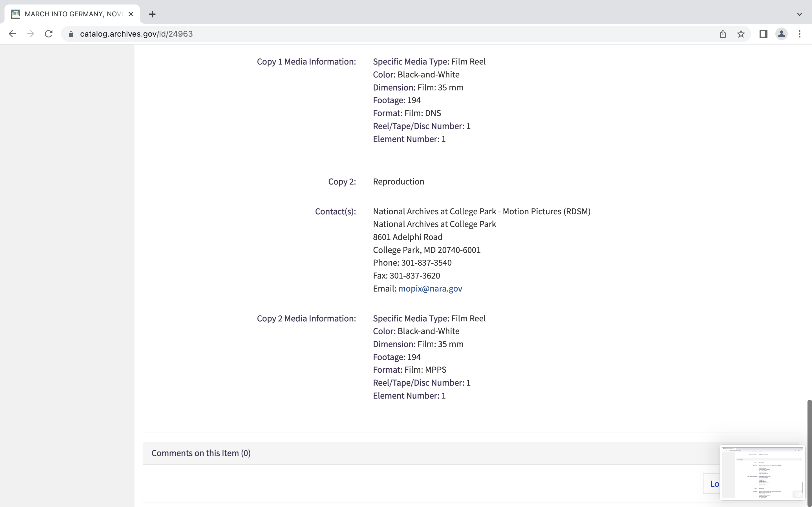Click the browser back arrow
The height and width of the screenshot is (507, 812).
12,34
